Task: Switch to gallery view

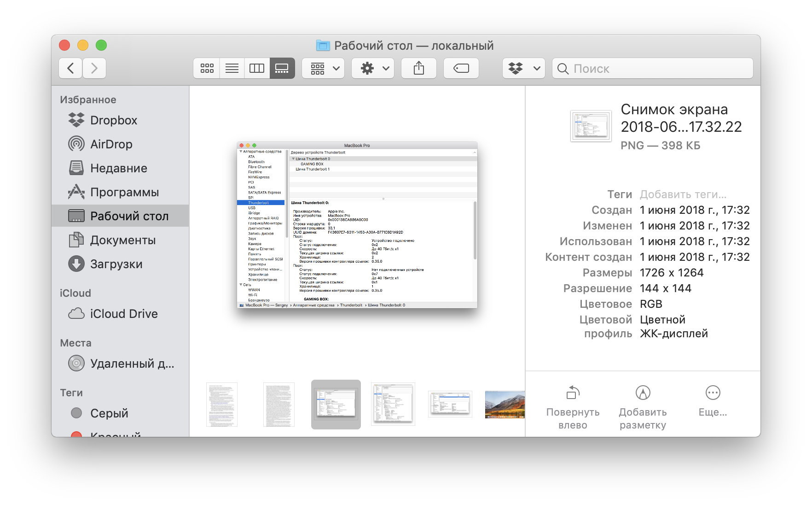Action: click(282, 69)
